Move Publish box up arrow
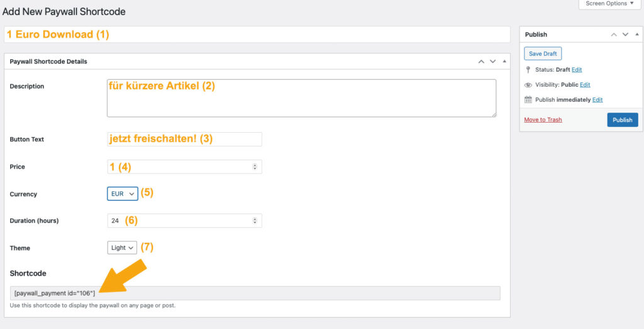Image resolution: width=644 pixels, height=329 pixels. point(614,35)
